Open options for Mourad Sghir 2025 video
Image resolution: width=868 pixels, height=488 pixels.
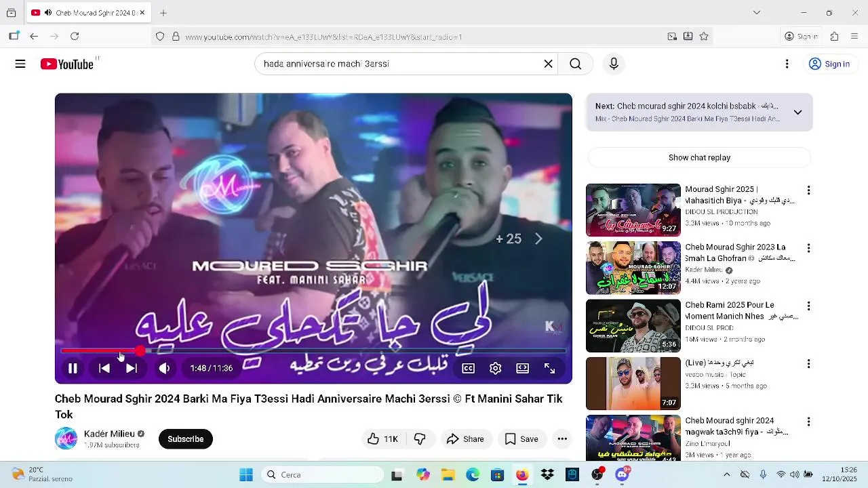point(808,190)
